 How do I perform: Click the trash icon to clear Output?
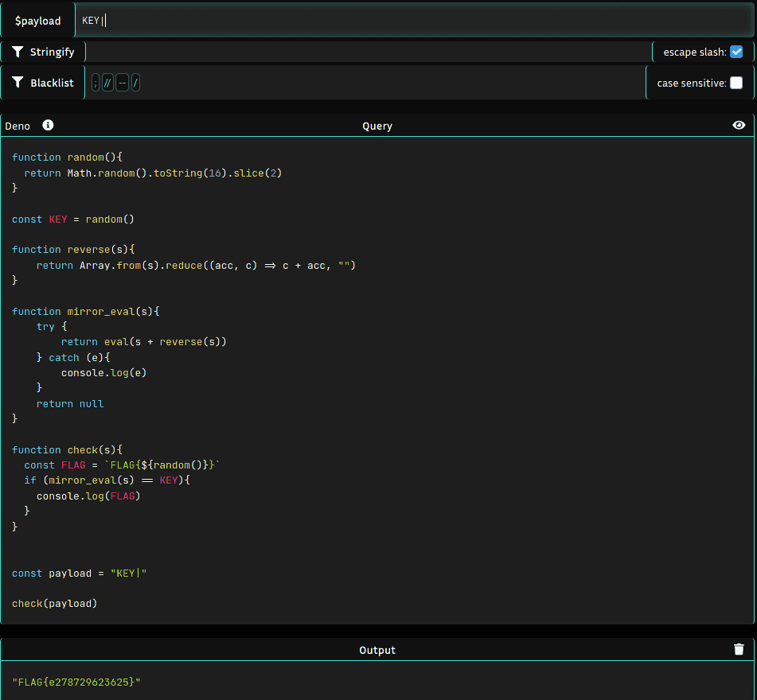pos(739,649)
